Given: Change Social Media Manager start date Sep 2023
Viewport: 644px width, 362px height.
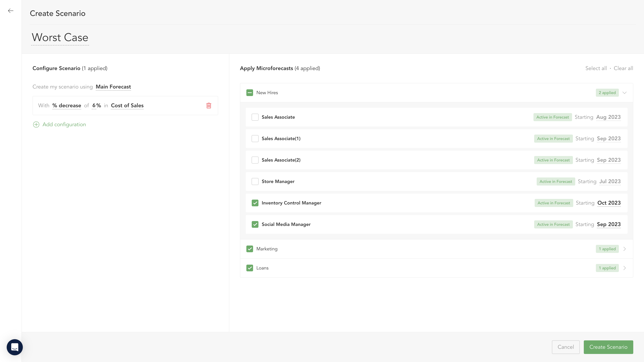Looking at the screenshot, I should (x=609, y=225).
